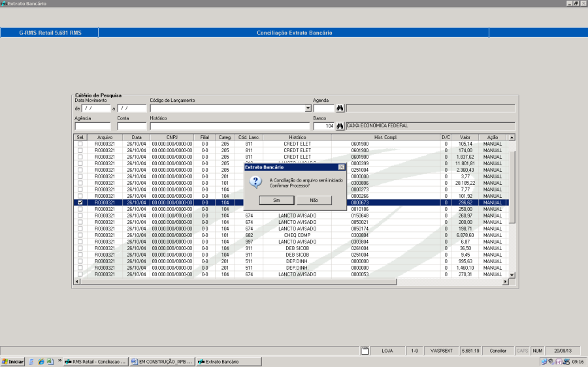Click the binoculars lookup icon beside Banco
588x367 pixels.
pos(340,126)
